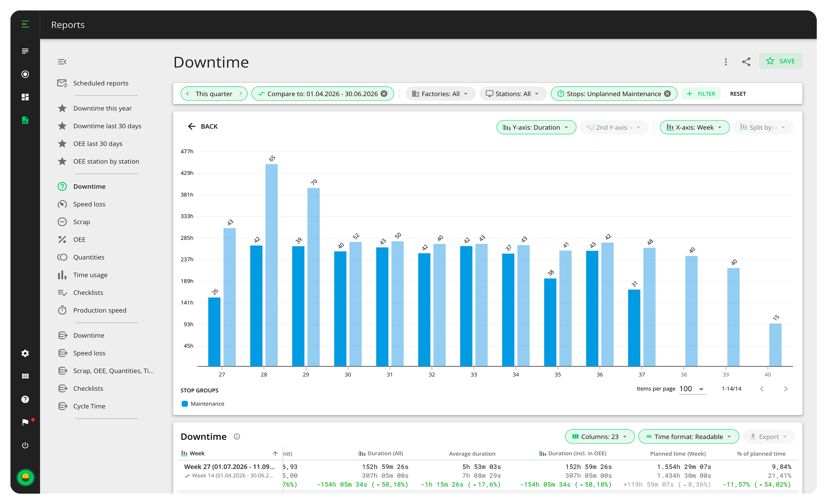Toggle the Maintenance stop group legend
This screenshot has width=827, height=504.
pos(203,404)
